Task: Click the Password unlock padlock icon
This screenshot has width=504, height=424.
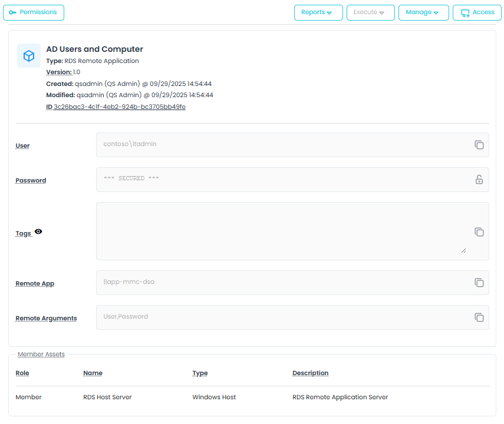Action: [x=479, y=180]
